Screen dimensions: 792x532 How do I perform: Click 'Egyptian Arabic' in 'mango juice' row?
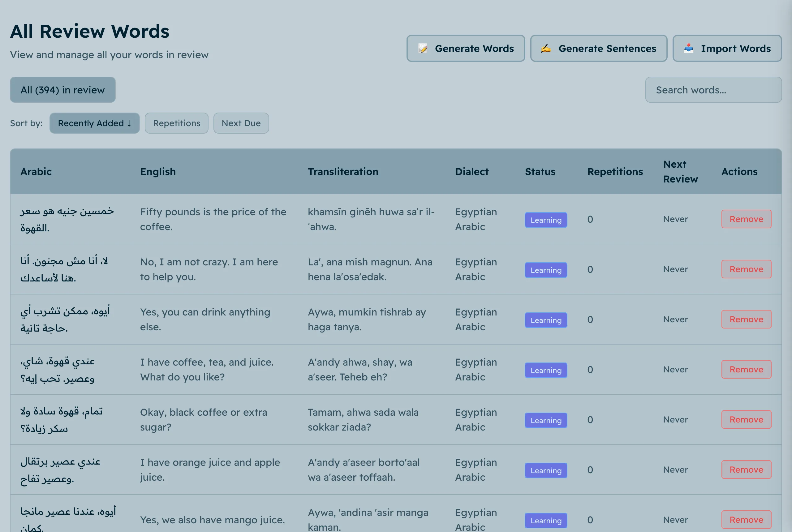[476, 519]
